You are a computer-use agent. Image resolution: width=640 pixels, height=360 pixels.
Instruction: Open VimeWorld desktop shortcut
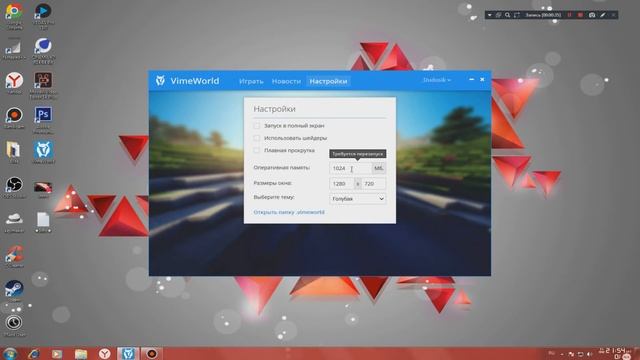coord(43,150)
